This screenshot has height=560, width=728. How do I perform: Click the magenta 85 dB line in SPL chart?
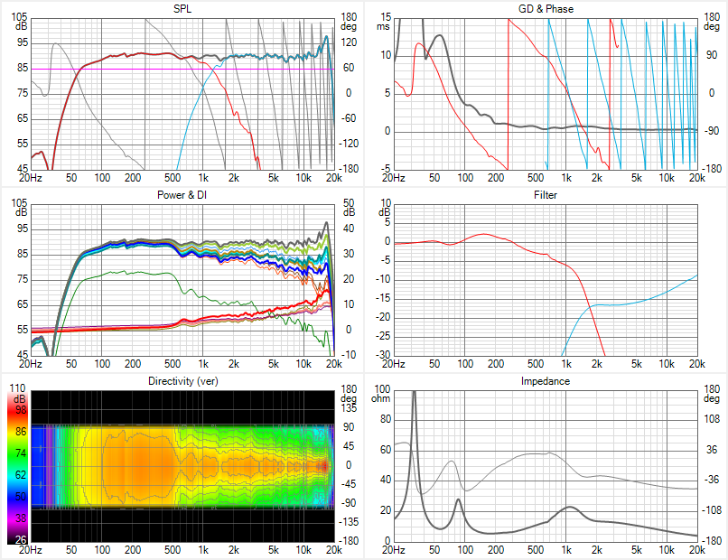pyautogui.click(x=135, y=69)
